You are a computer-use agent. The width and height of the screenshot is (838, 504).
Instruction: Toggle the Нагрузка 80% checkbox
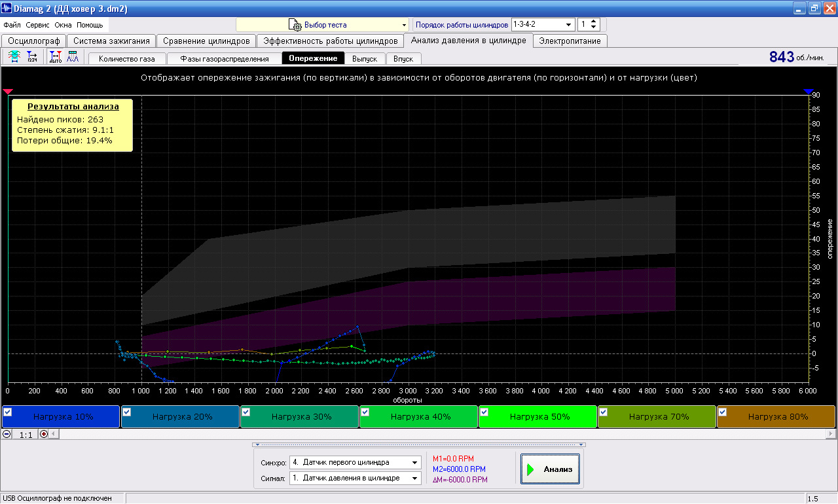(722, 412)
